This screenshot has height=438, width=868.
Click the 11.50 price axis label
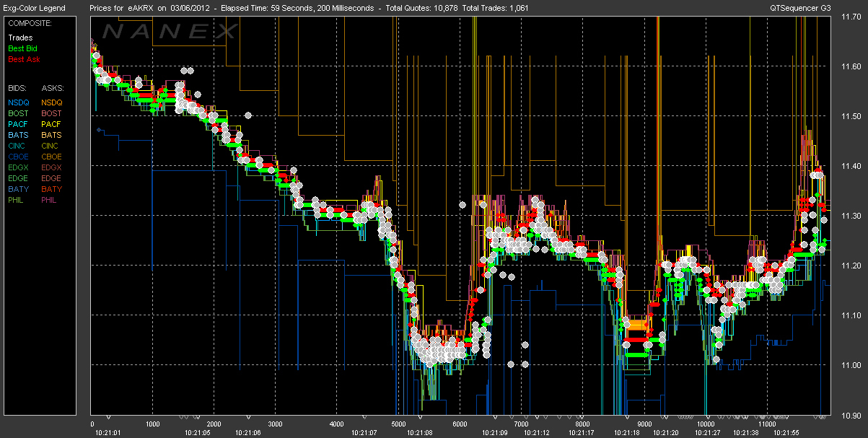[x=852, y=116]
